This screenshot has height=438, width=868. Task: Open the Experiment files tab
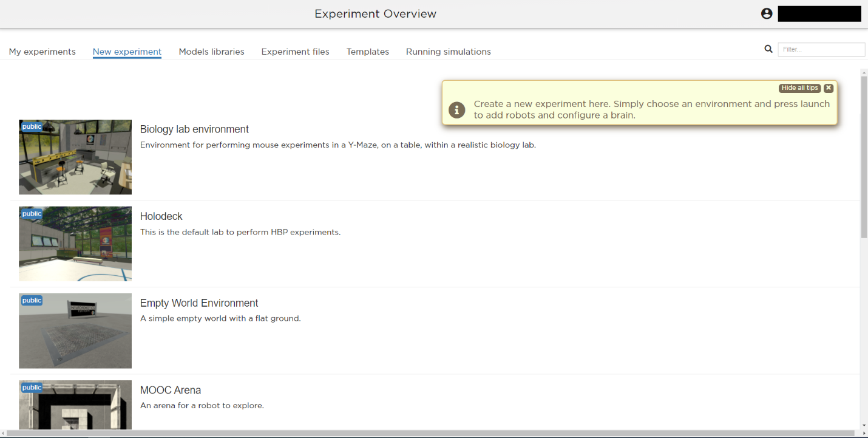tap(295, 52)
